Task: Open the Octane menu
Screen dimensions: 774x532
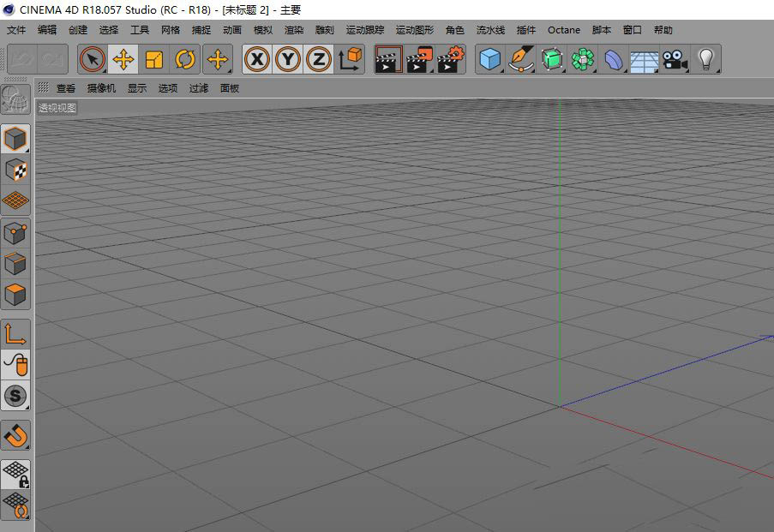Action: (563, 30)
